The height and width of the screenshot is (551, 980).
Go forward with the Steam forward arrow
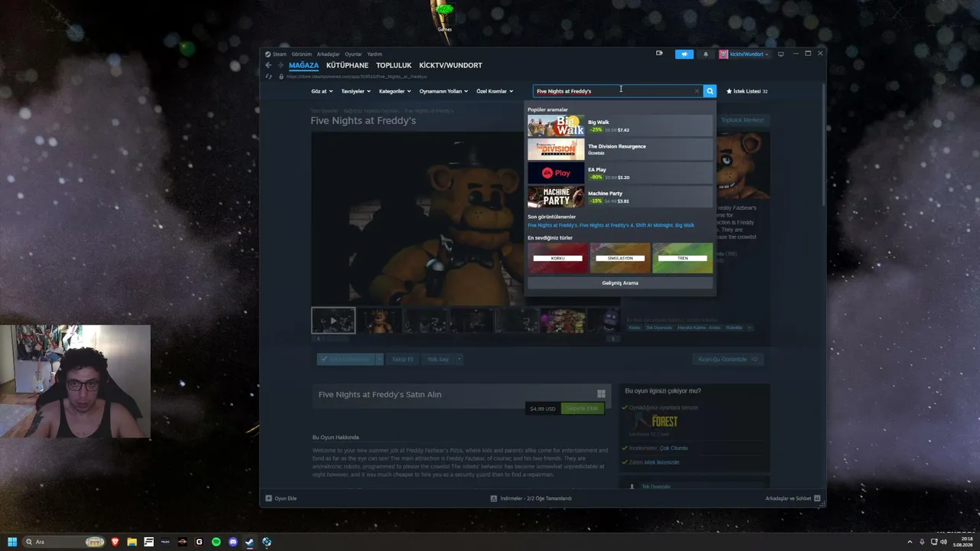pyautogui.click(x=280, y=65)
